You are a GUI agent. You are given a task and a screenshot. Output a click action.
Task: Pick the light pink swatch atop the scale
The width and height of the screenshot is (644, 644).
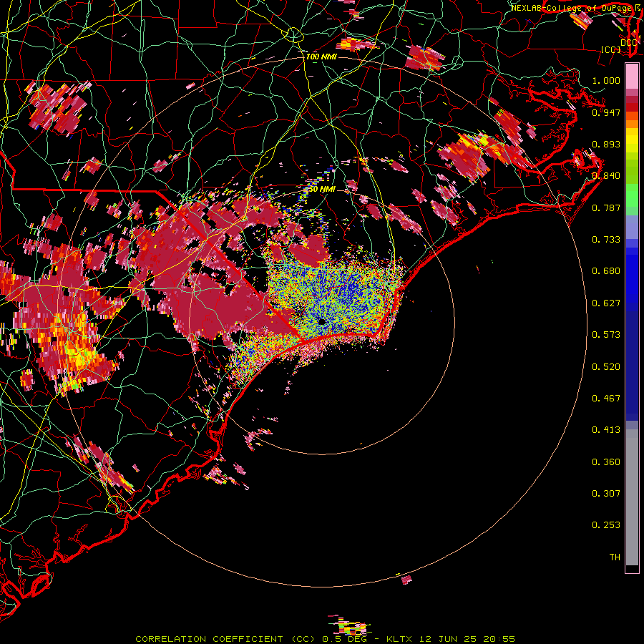632,76
